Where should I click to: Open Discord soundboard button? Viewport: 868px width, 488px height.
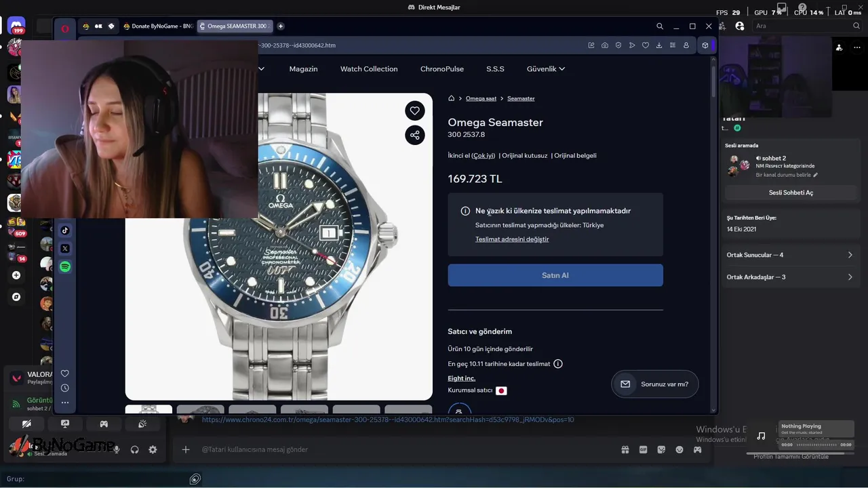[x=142, y=424]
